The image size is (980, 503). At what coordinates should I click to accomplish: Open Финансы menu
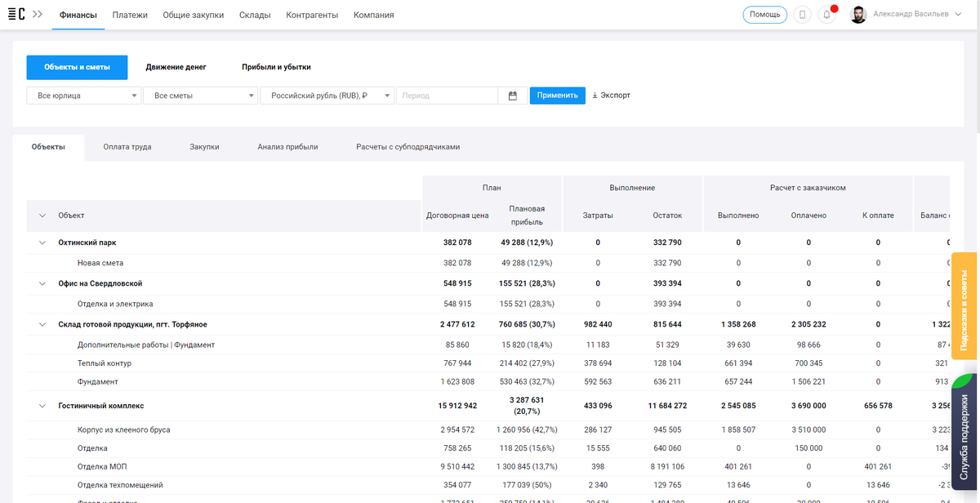point(78,15)
